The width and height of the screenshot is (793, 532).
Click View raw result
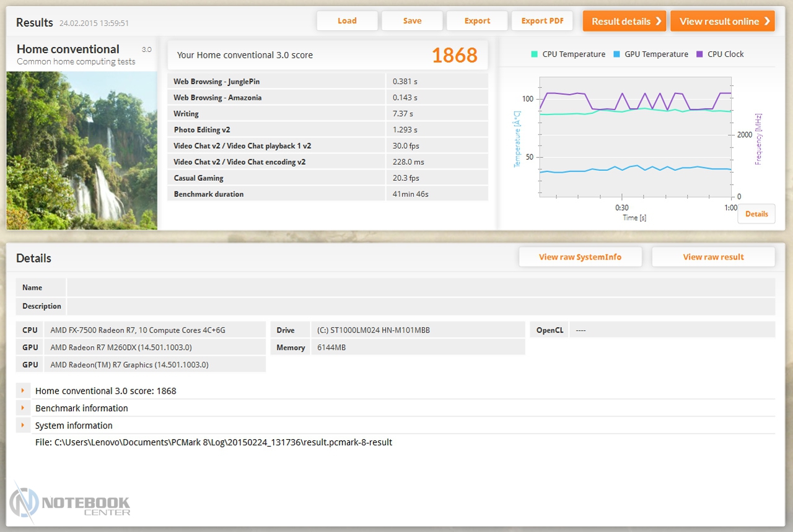pos(713,257)
